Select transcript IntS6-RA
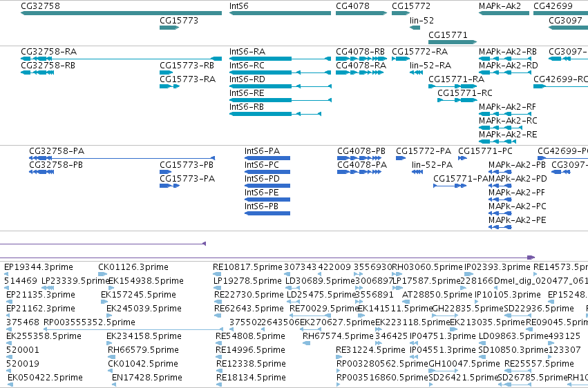Image resolution: width=588 pixels, height=388 pixels. click(x=280, y=59)
